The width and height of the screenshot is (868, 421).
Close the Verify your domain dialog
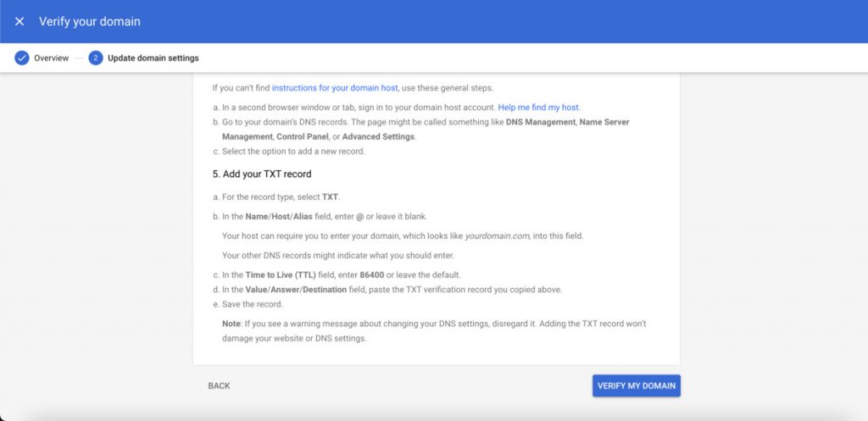tap(19, 21)
